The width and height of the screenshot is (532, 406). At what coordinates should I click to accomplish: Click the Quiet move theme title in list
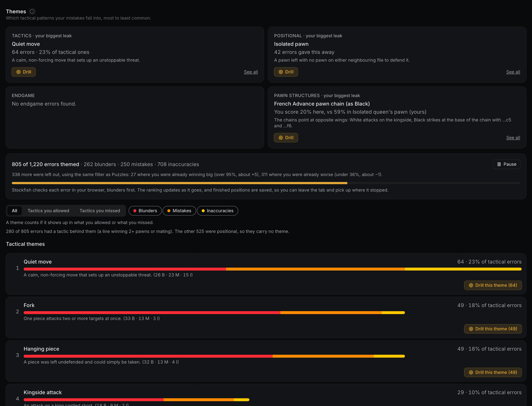[x=38, y=262]
